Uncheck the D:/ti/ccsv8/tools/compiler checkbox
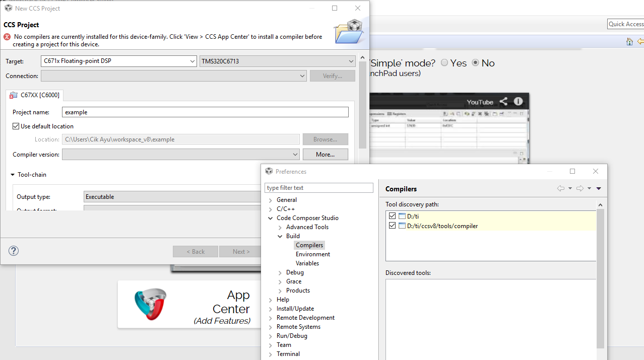This screenshot has height=360, width=644. click(x=393, y=226)
